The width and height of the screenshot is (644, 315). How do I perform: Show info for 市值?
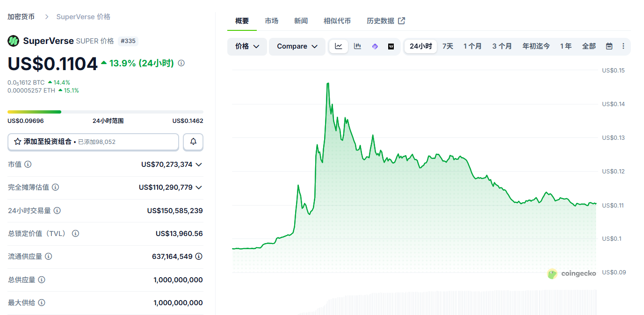point(28,165)
